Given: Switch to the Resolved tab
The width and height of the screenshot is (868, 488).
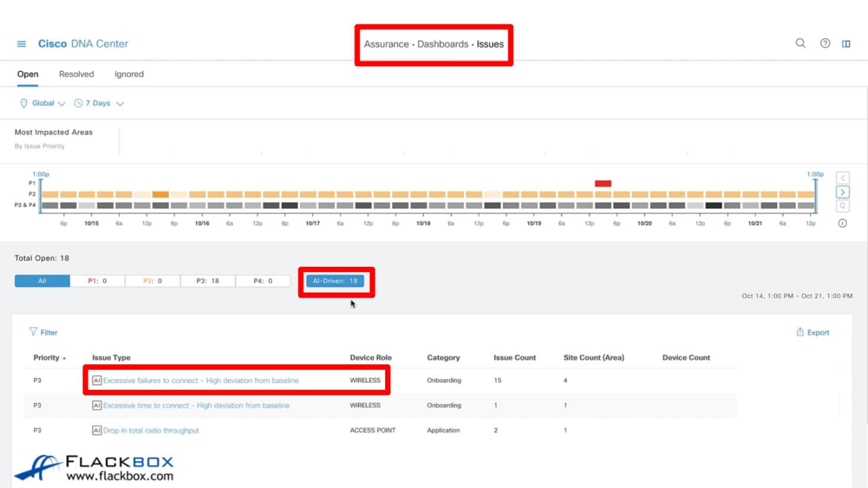Looking at the screenshot, I should pos(76,75).
